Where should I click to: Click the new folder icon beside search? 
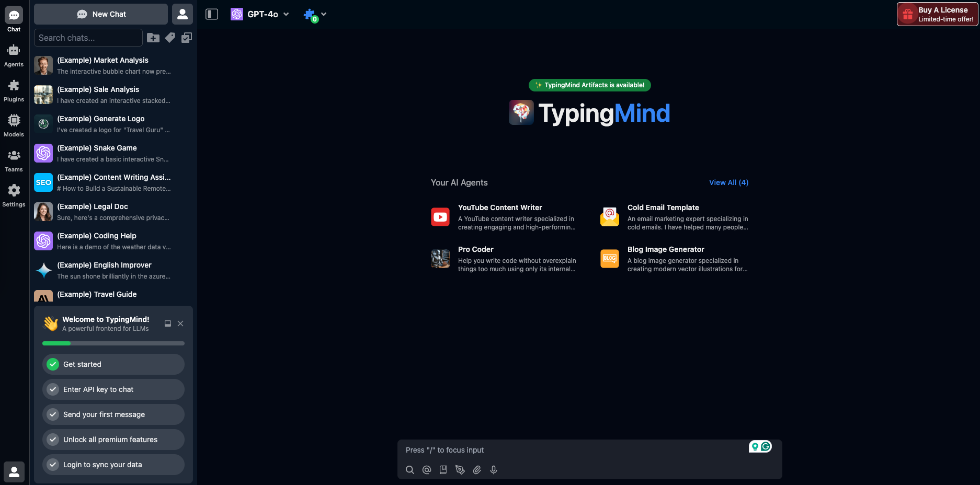(153, 38)
